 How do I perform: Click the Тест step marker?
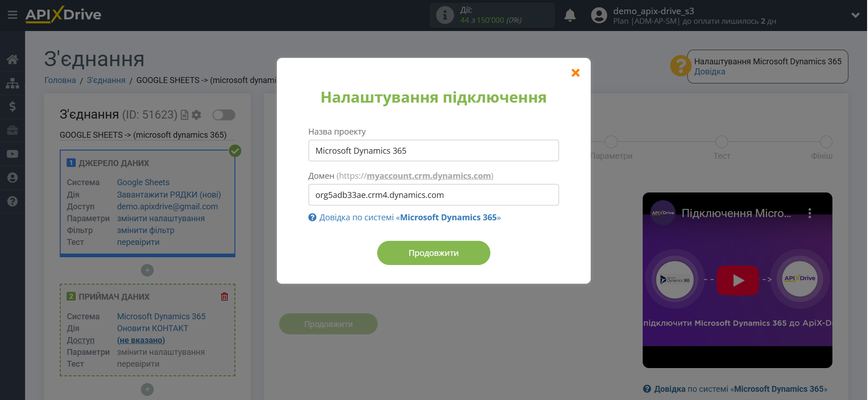tap(722, 142)
